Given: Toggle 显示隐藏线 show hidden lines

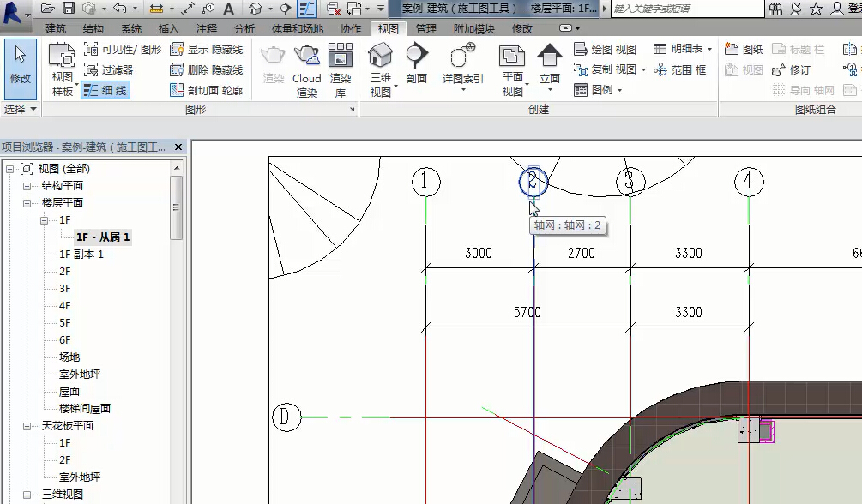Looking at the screenshot, I should 206,50.
